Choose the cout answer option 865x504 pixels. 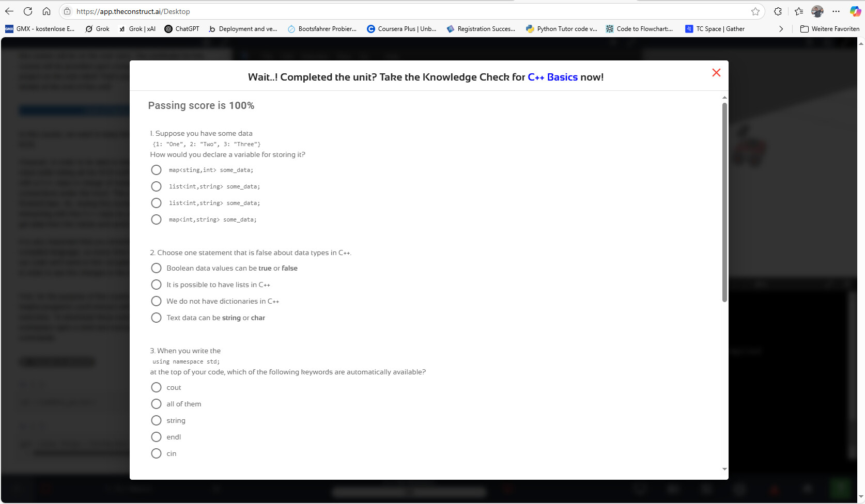(156, 387)
